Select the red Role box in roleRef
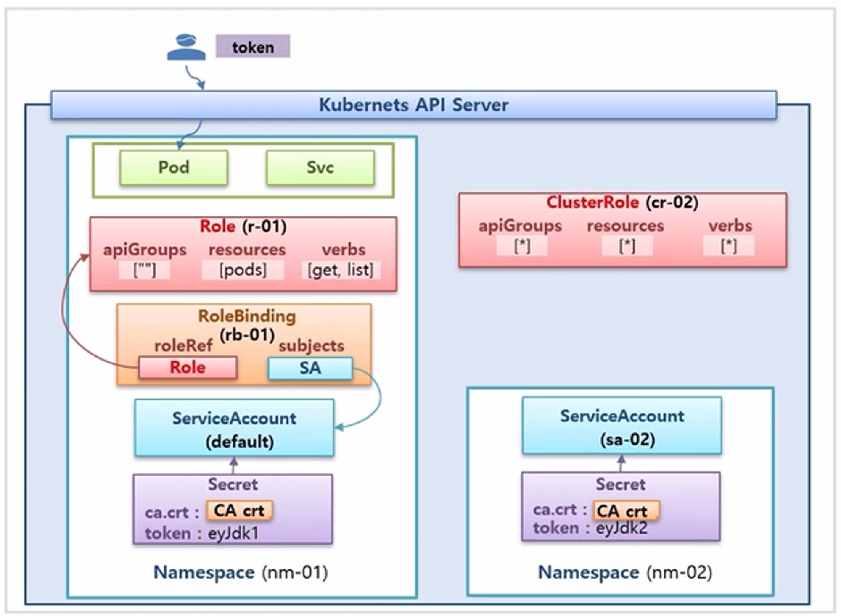Image resolution: width=841 pixels, height=616 pixels. [x=188, y=368]
